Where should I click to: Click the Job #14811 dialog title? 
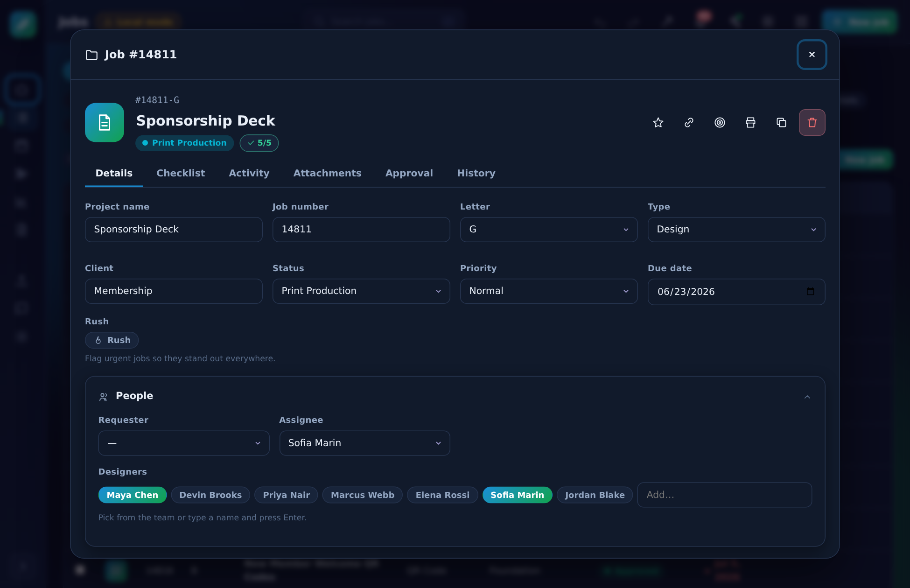(x=140, y=55)
